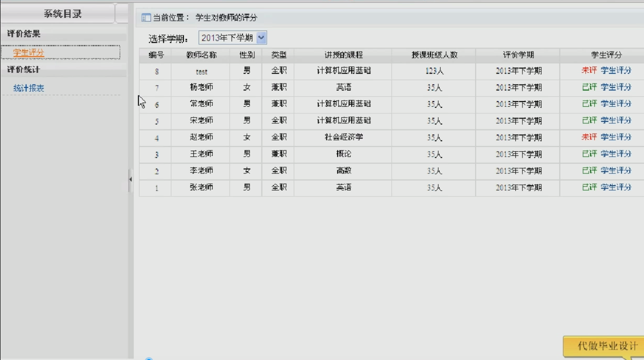
Task: Click 学生评分 link for 宋老师
Action: 616,120
